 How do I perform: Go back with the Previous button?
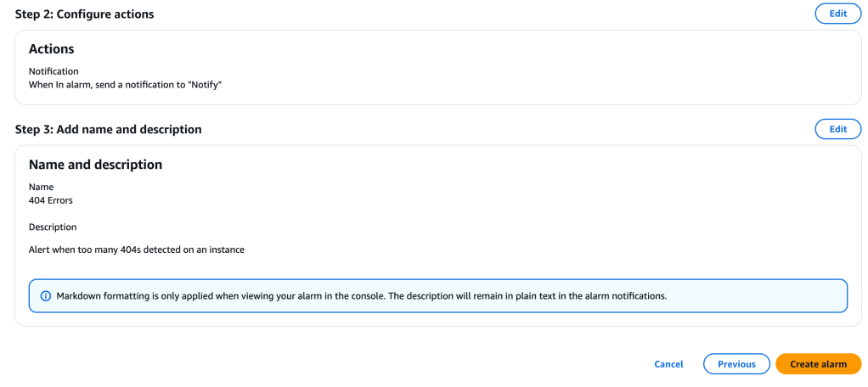click(x=736, y=364)
